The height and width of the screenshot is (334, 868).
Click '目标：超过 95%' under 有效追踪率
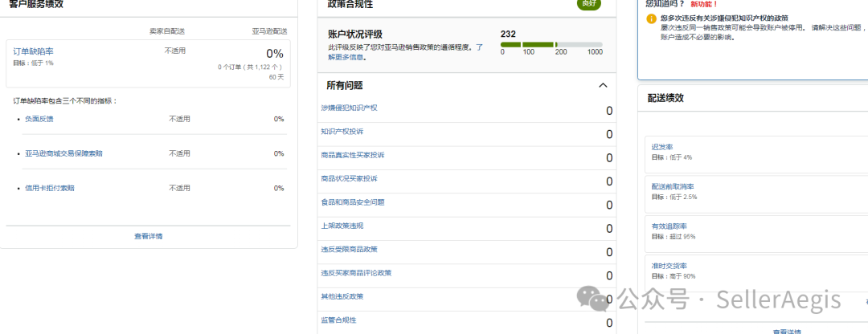point(674,237)
